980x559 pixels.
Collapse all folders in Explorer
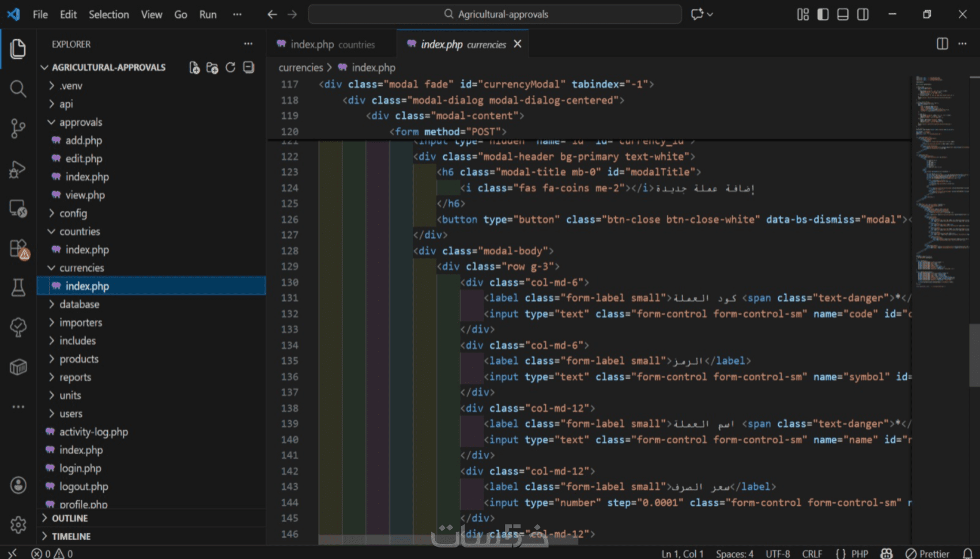coord(248,68)
